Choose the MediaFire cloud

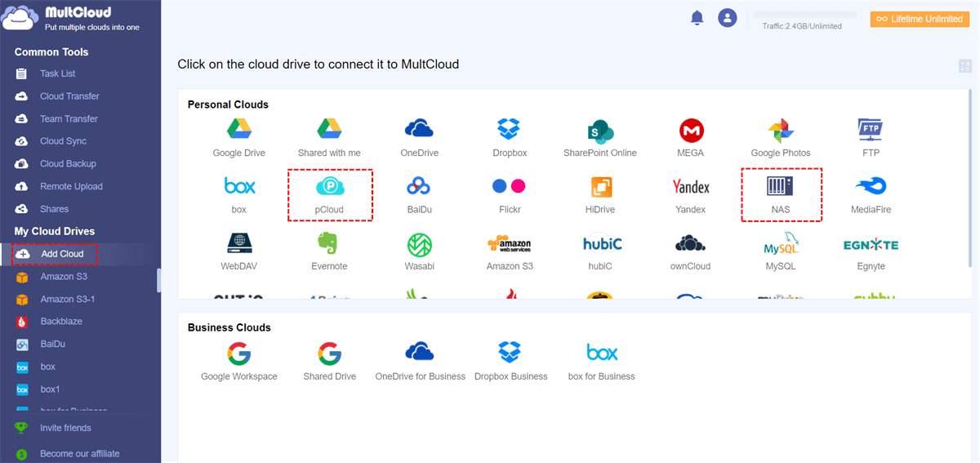[x=871, y=194]
